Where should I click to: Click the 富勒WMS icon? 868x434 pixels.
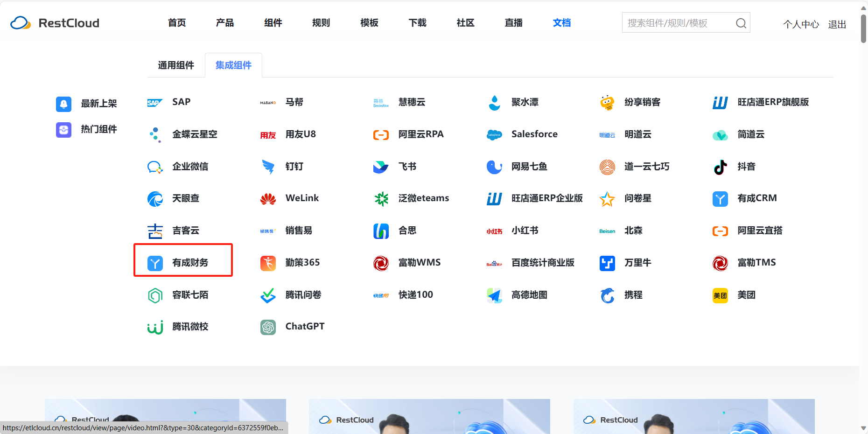381,263
